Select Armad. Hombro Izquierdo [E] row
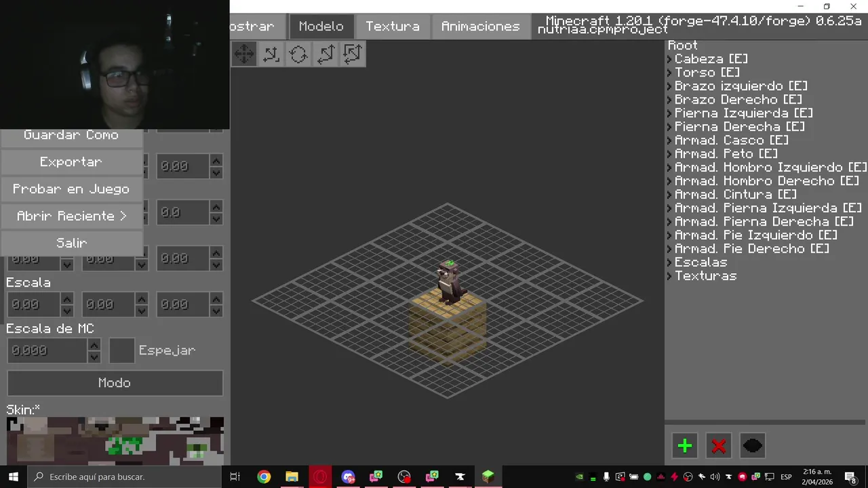Screen dimensions: 868x488 coord(770,167)
